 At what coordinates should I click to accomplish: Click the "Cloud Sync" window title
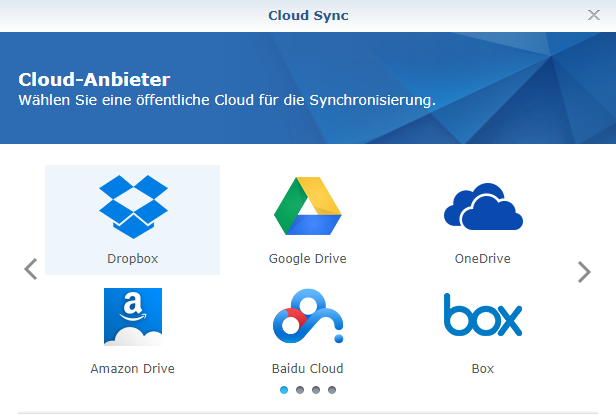[x=308, y=15]
